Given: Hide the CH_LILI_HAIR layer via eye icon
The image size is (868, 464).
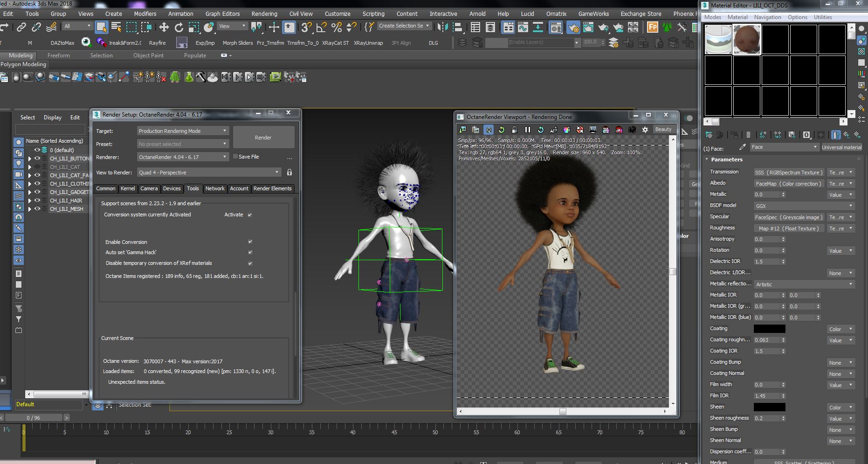Looking at the screenshot, I should 37,201.
